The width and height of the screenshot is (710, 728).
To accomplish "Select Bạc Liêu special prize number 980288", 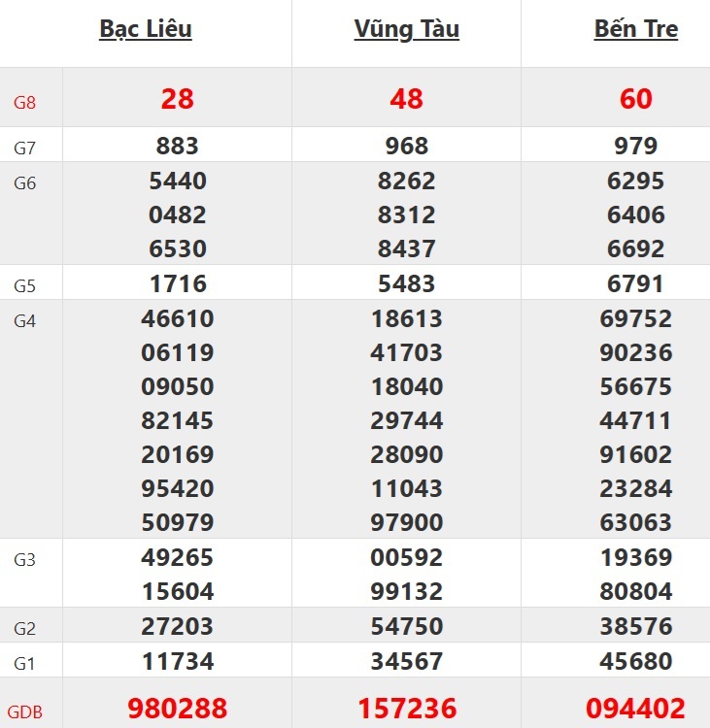I will (177, 709).
